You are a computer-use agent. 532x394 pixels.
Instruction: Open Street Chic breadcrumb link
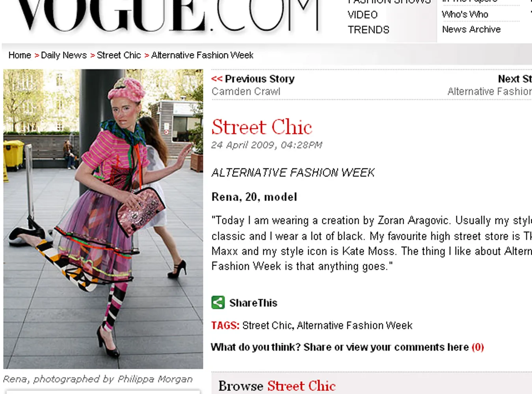119,55
